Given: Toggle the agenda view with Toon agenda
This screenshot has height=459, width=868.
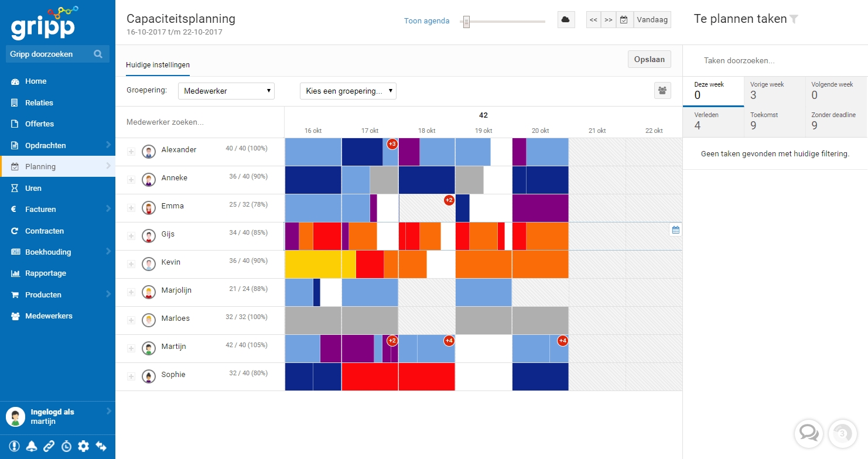Looking at the screenshot, I should [426, 20].
